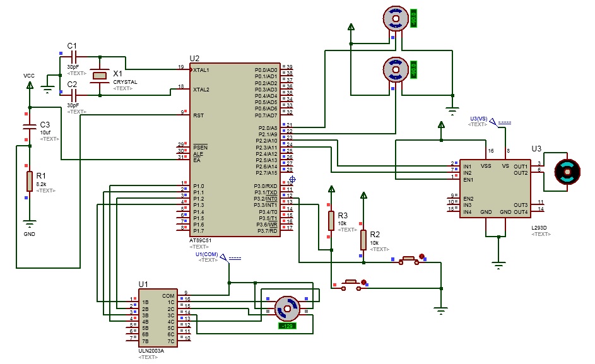Click the X1 crystal component symbol

(x=100, y=76)
